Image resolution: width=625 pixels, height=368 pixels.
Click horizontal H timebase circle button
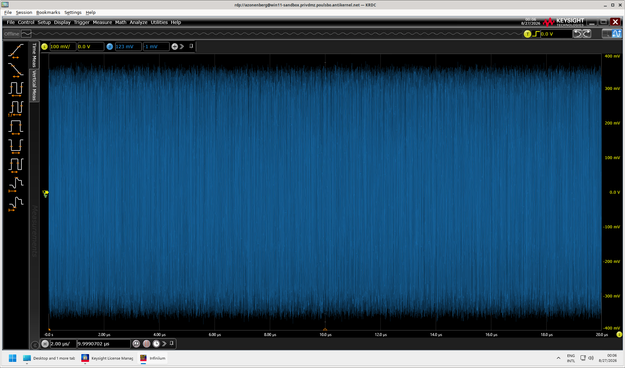point(45,343)
